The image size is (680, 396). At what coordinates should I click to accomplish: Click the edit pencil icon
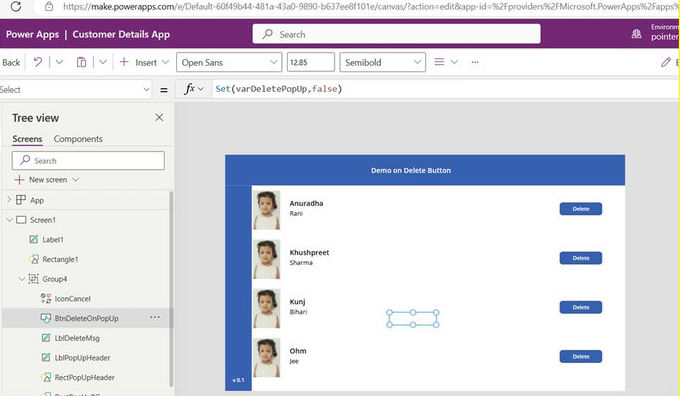pyautogui.click(x=666, y=62)
